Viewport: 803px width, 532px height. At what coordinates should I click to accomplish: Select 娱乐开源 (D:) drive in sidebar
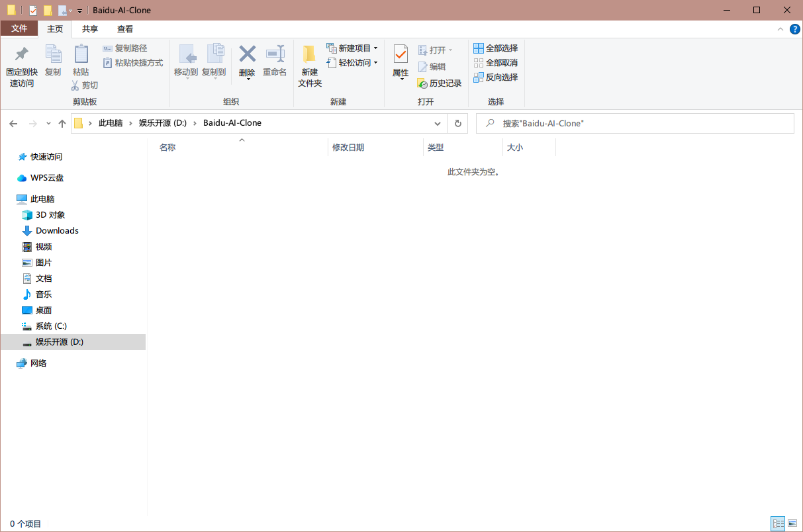click(73, 342)
